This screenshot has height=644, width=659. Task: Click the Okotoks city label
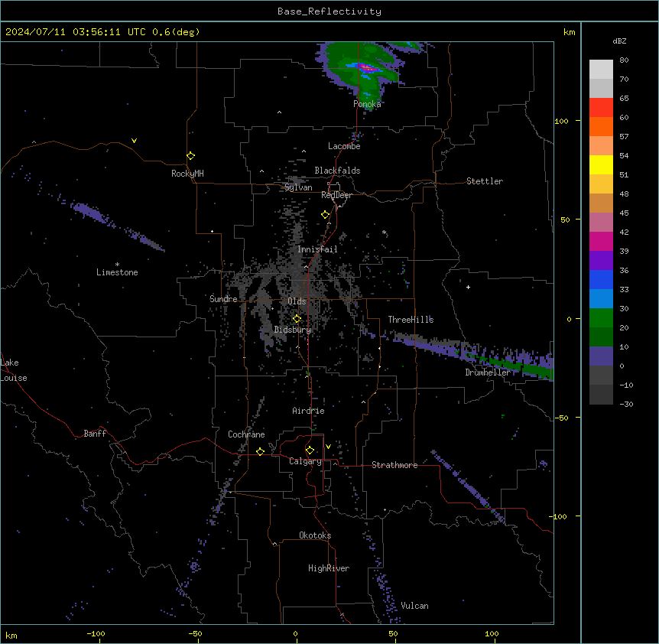(x=315, y=535)
